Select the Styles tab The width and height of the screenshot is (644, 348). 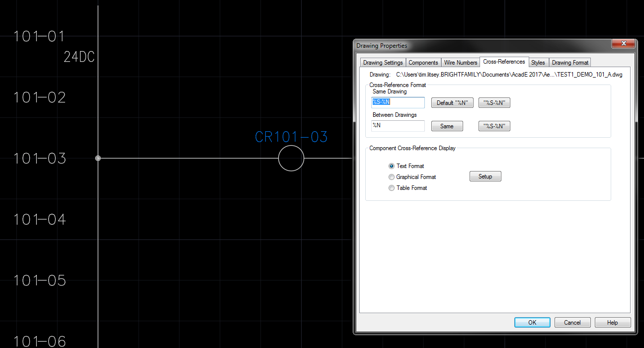[538, 62]
